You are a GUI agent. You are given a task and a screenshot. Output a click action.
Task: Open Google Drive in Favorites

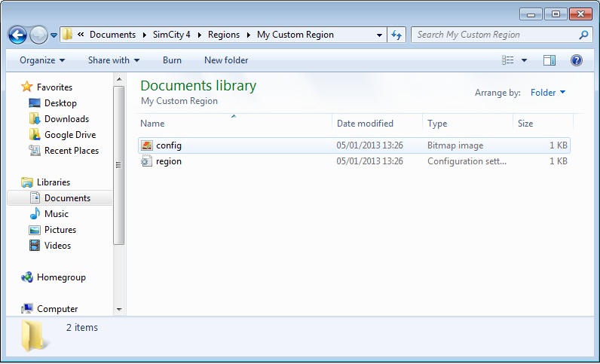click(x=70, y=135)
